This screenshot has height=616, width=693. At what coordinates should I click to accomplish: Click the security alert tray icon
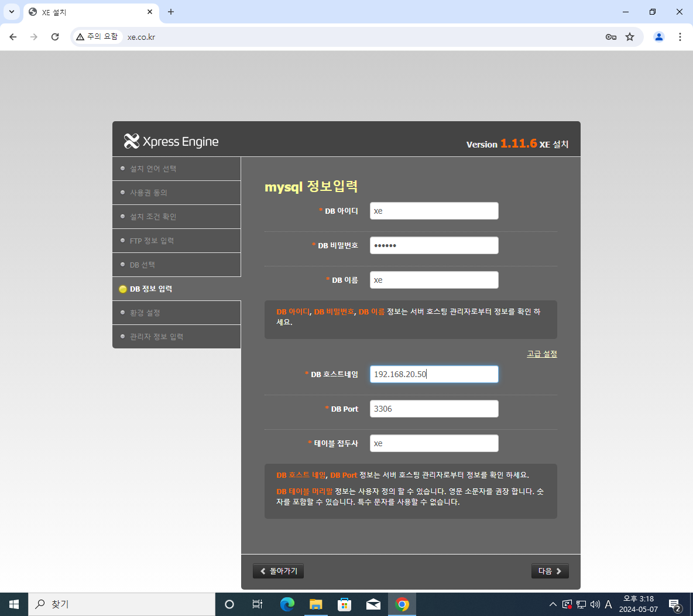[x=567, y=604]
